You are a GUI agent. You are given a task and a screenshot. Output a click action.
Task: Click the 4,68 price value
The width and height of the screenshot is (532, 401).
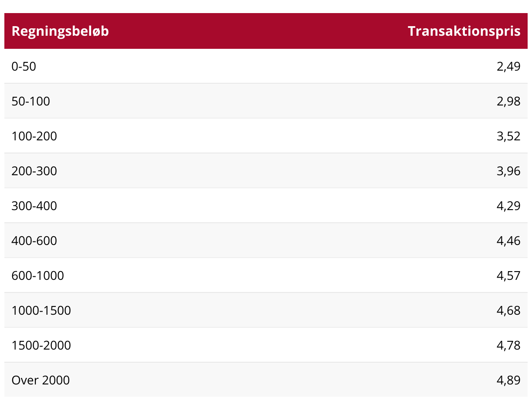(x=508, y=310)
